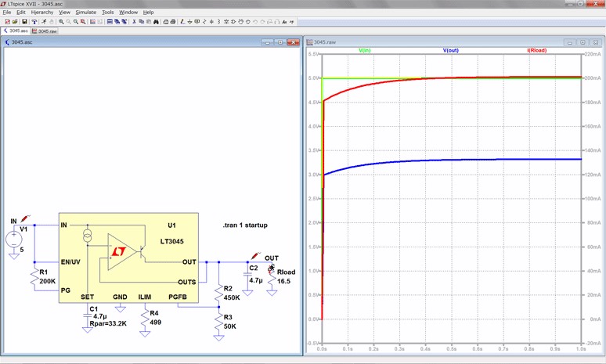Viewport: 606px width, 364px height.
Task: Click the green V(in) trace label
Action: click(x=365, y=50)
